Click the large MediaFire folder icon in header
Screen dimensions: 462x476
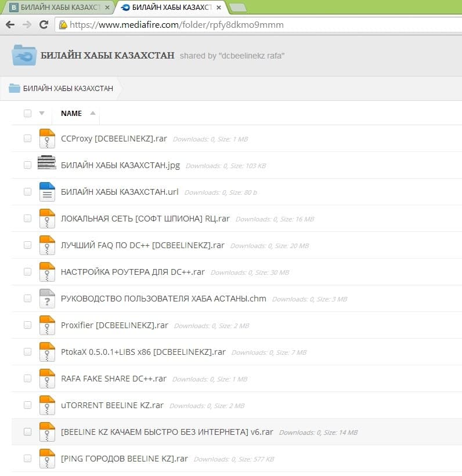pos(24,55)
